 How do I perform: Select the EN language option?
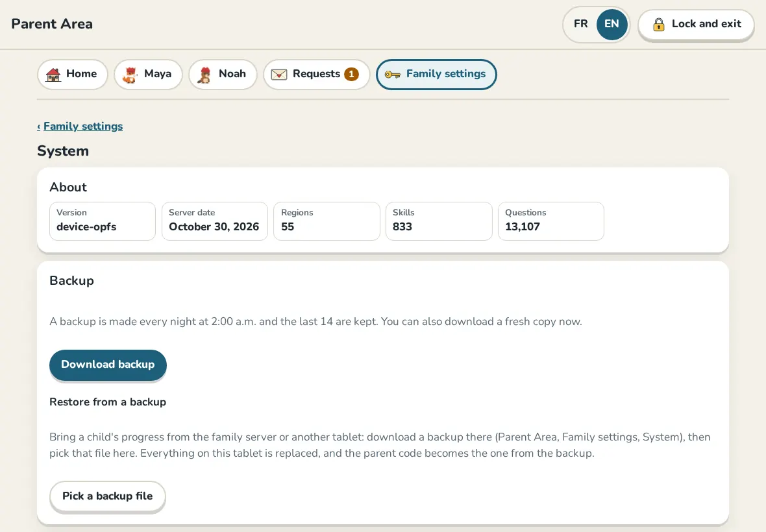coord(612,24)
